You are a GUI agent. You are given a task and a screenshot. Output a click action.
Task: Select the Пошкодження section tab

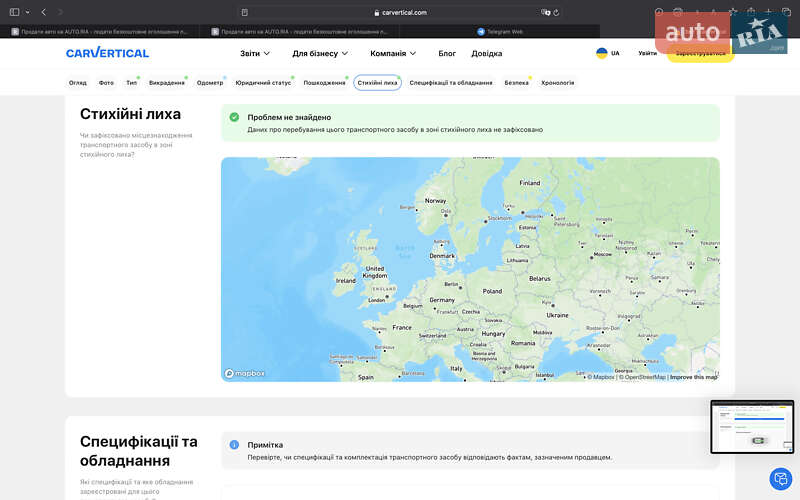click(x=324, y=83)
